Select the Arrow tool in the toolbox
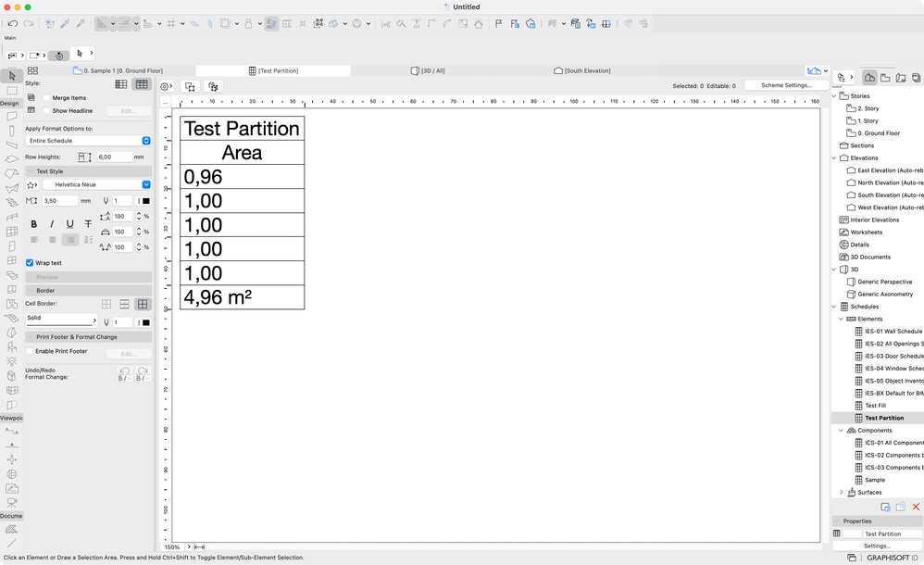The width and height of the screenshot is (924, 565). tap(12, 76)
